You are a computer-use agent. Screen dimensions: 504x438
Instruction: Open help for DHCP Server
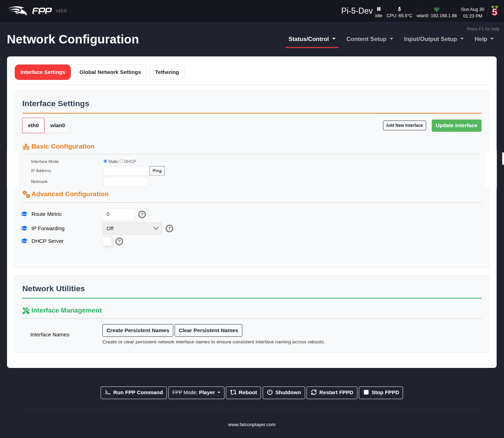119,241
